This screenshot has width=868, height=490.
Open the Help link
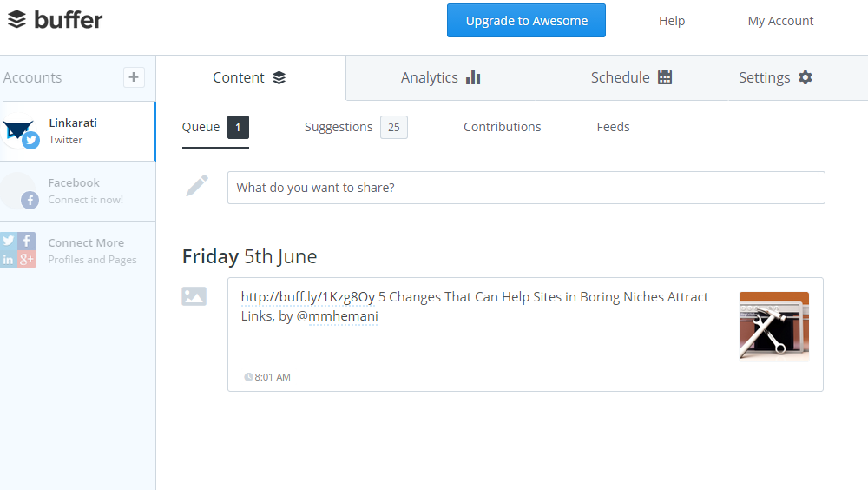pyautogui.click(x=672, y=21)
